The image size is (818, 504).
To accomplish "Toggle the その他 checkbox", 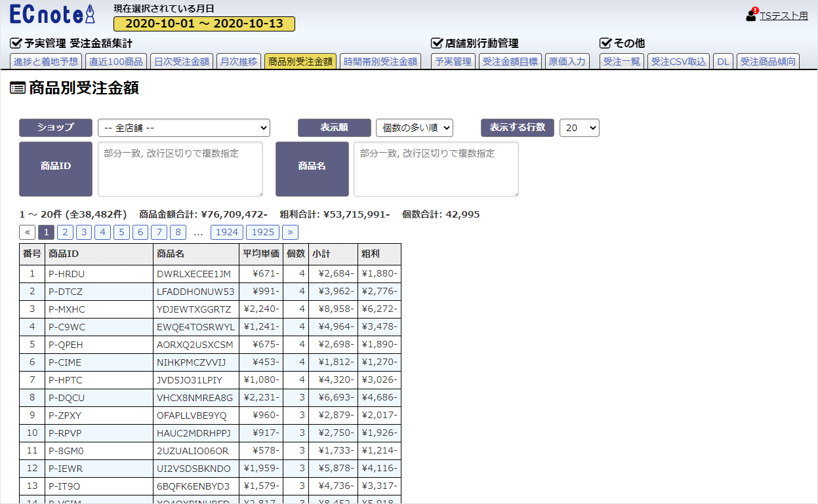I will (x=605, y=43).
